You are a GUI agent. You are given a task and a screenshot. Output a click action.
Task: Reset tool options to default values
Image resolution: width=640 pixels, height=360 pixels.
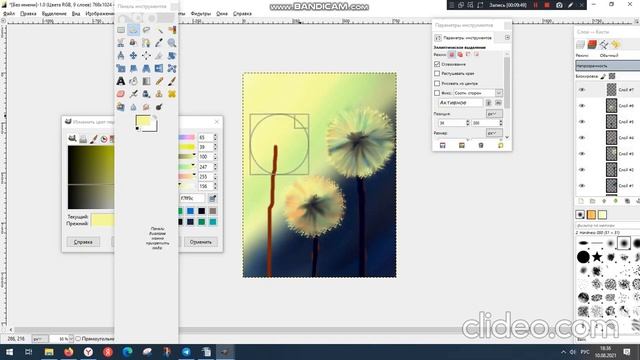(500, 145)
